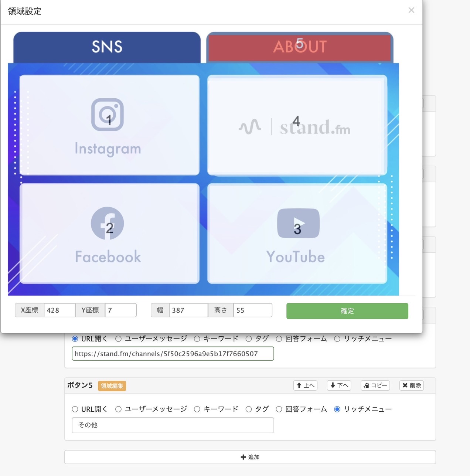Click the Facebook logo in the menu image

click(108, 223)
